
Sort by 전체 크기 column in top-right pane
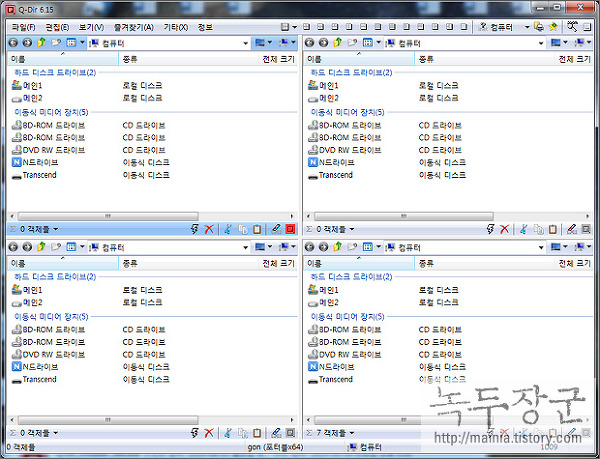[x=574, y=59]
